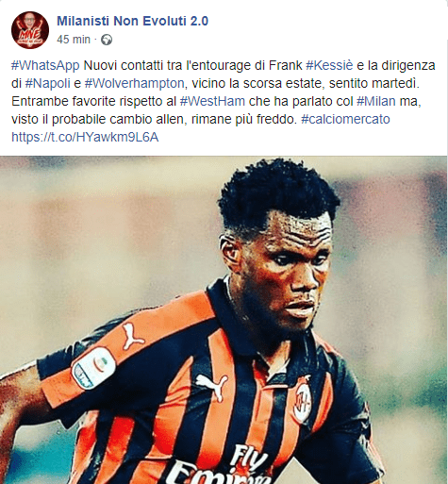The height and width of the screenshot is (484, 448).
Task: Click the AC Milan crest on jersey
Action: 303,400
